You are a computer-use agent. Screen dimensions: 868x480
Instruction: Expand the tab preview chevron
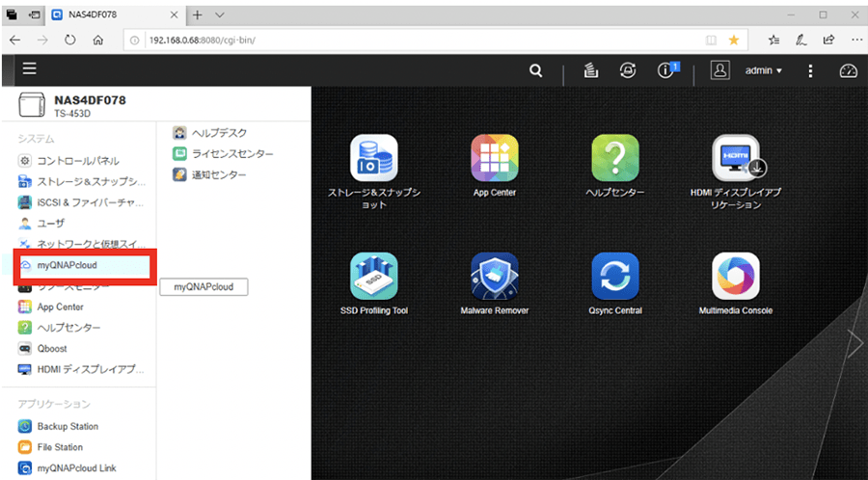(219, 14)
